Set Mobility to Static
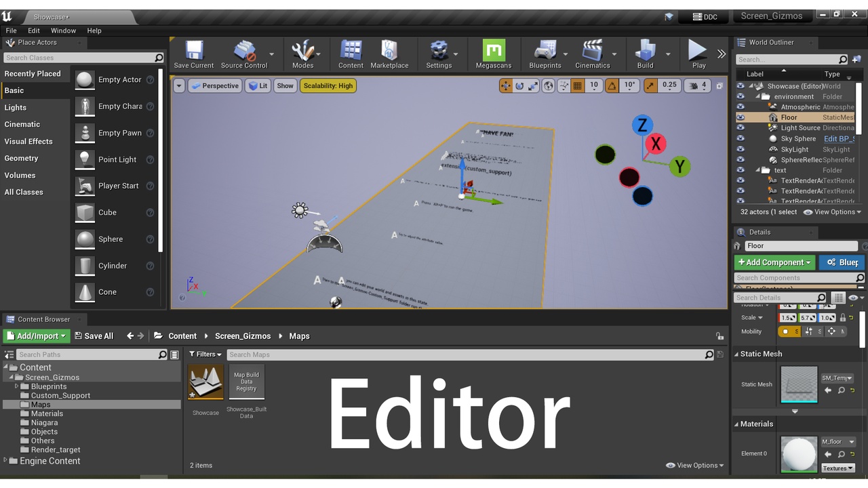This screenshot has width=868, height=488. (789, 331)
